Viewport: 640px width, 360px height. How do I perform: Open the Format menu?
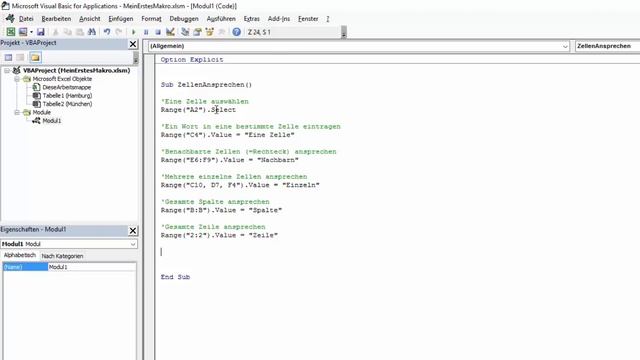151,19
